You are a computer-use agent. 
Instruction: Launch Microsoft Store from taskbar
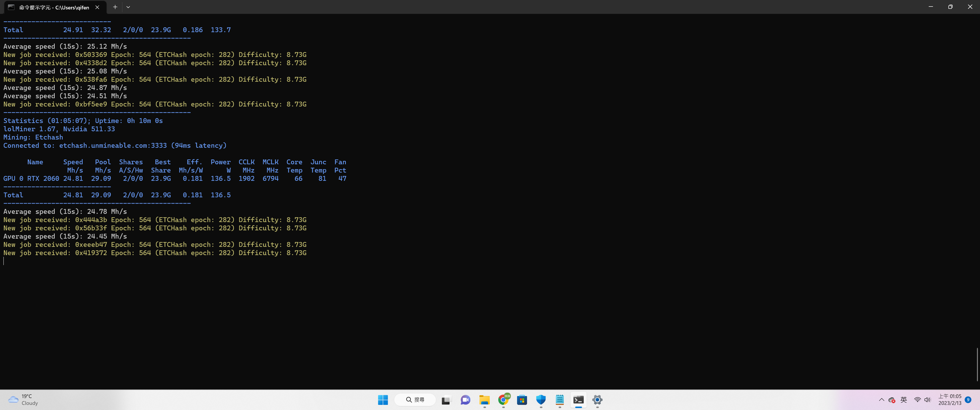(x=522, y=400)
